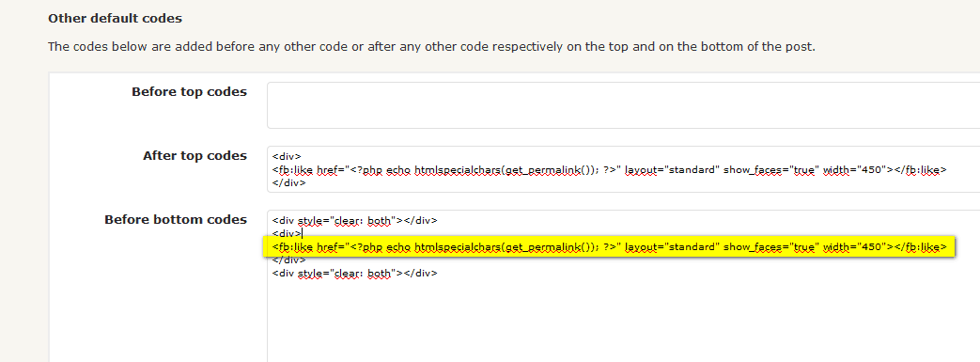Click inside the empty Before top codes field
The height and width of the screenshot is (362, 980).
tap(624, 105)
